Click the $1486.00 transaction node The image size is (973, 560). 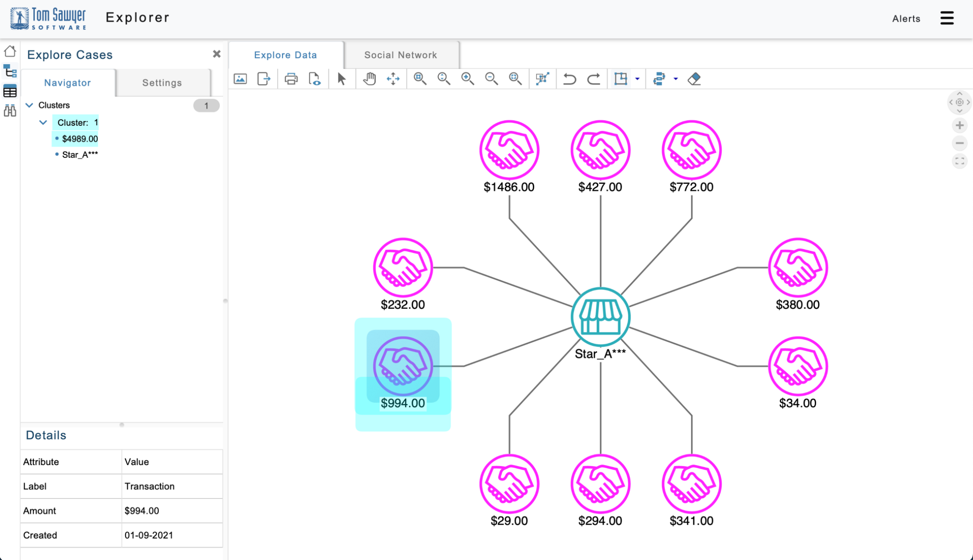coord(509,150)
